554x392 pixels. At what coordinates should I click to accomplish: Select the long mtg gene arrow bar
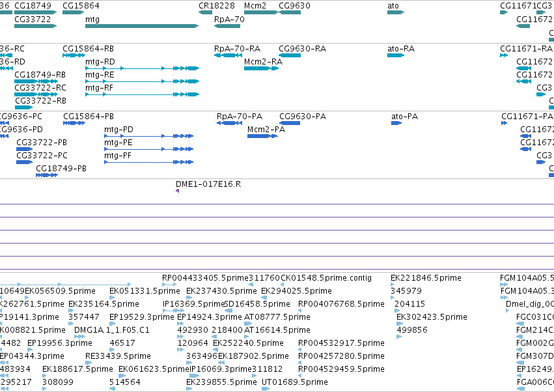click(142, 26)
